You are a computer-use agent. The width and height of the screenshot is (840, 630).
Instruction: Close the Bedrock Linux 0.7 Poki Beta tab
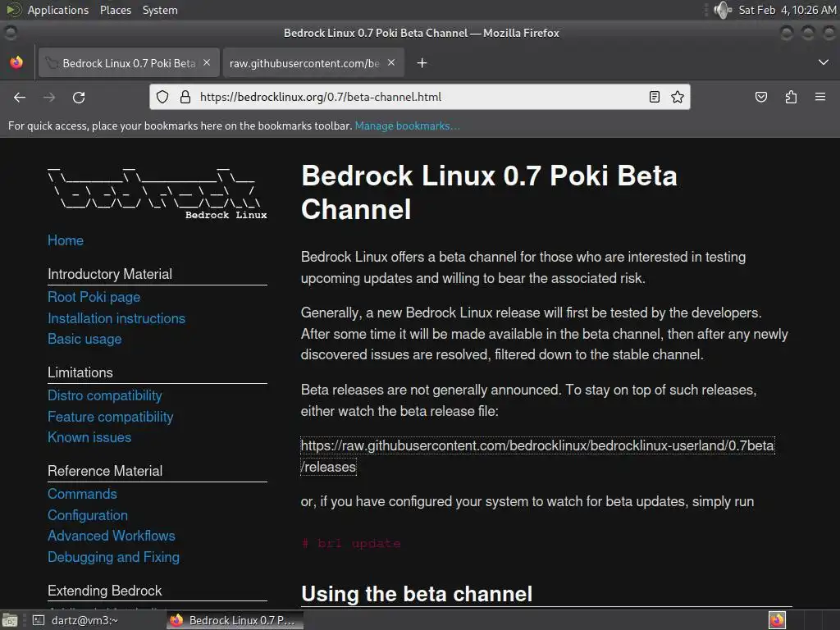207,62
